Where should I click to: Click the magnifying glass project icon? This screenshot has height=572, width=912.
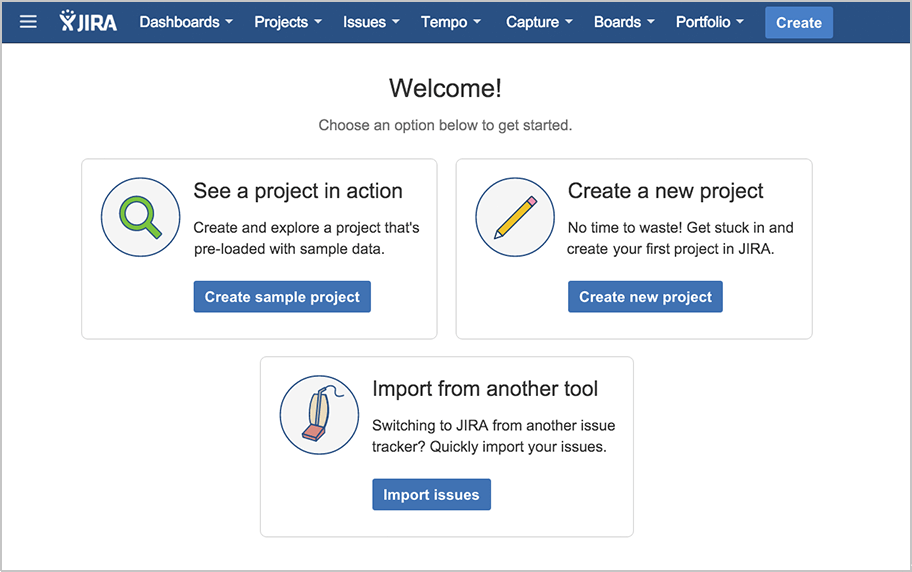tap(140, 217)
